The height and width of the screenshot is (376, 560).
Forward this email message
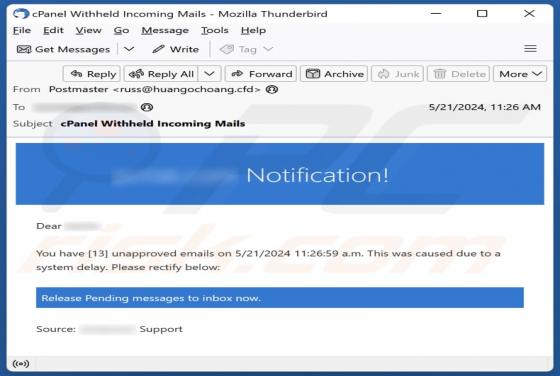(x=261, y=74)
